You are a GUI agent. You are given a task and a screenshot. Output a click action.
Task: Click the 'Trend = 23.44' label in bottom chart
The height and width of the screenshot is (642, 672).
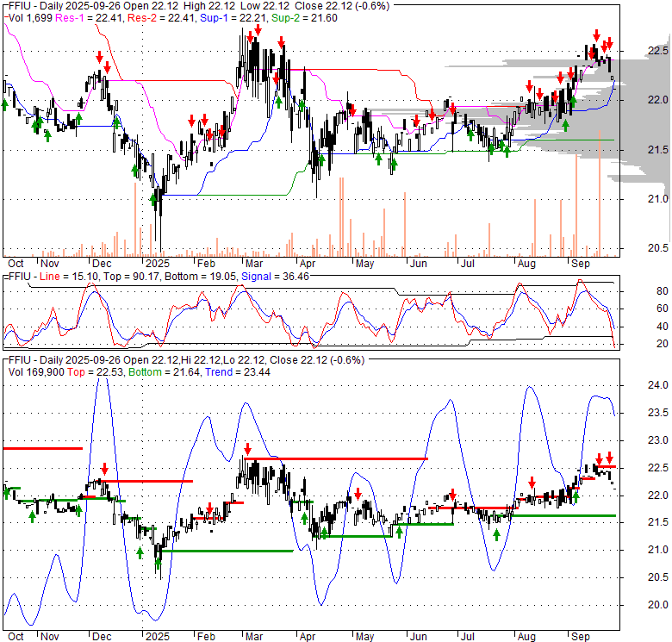coord(238,372)
